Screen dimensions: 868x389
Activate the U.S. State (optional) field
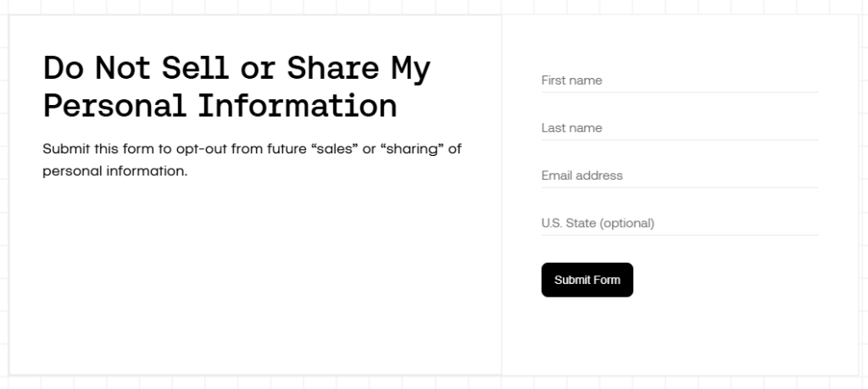(x=679, y=223)
